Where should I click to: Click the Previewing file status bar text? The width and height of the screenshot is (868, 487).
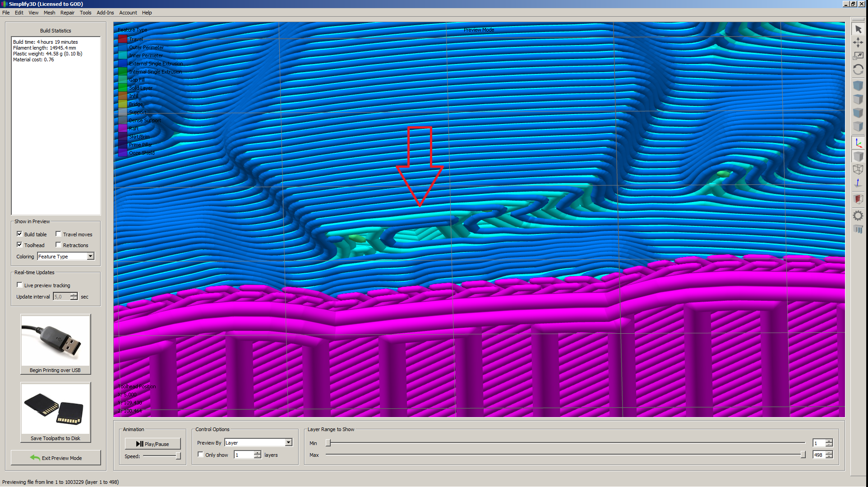[60, 482]
